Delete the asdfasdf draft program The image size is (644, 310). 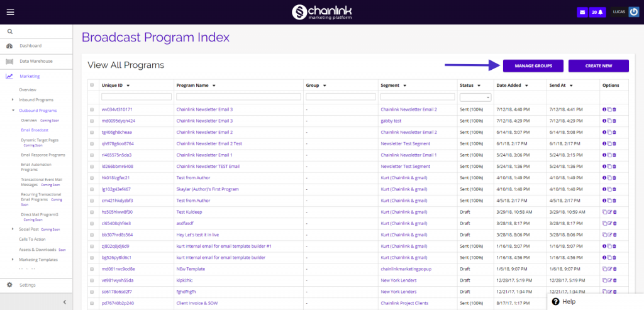click(615, 223)
